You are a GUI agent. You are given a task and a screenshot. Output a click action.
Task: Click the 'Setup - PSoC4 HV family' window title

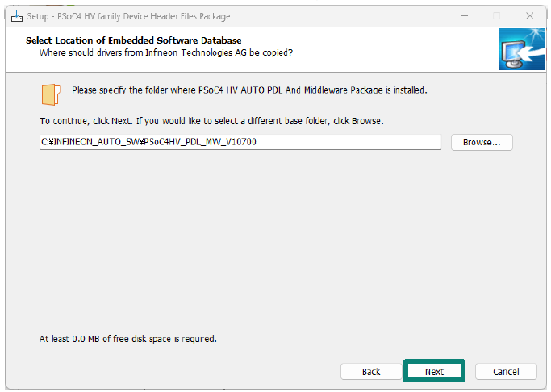tap(128, 16)
